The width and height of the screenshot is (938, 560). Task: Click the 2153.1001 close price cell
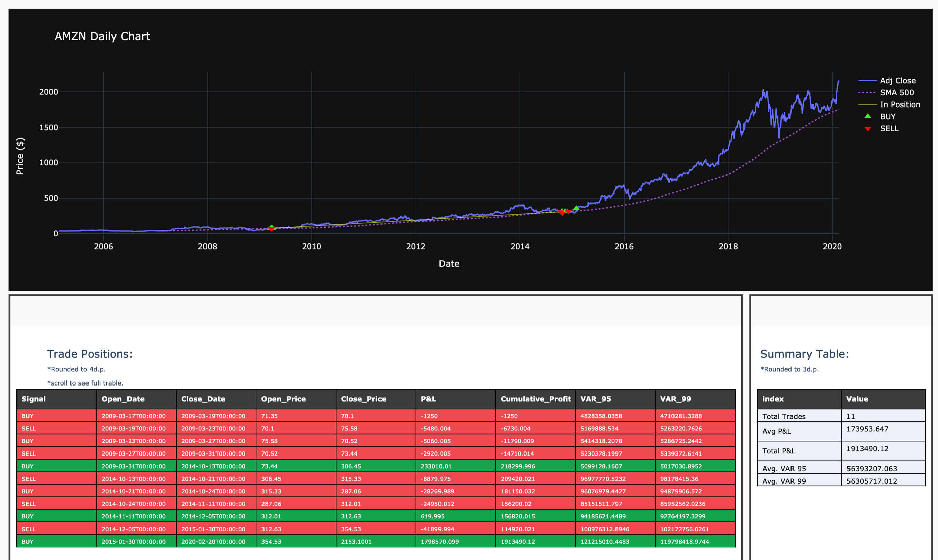click(x=356, y=542)
